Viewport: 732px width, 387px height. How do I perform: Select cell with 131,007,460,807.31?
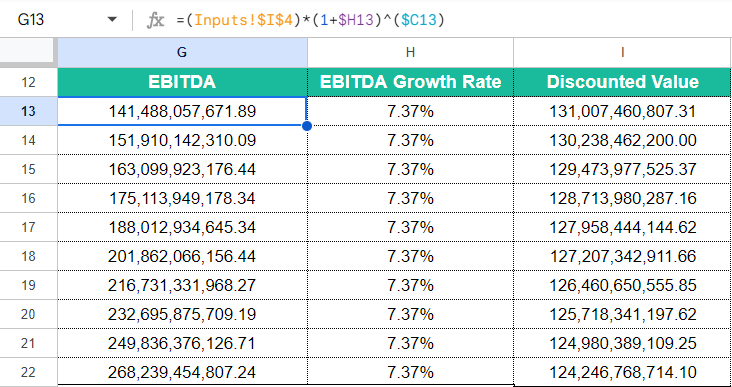(x=622, y=111)
